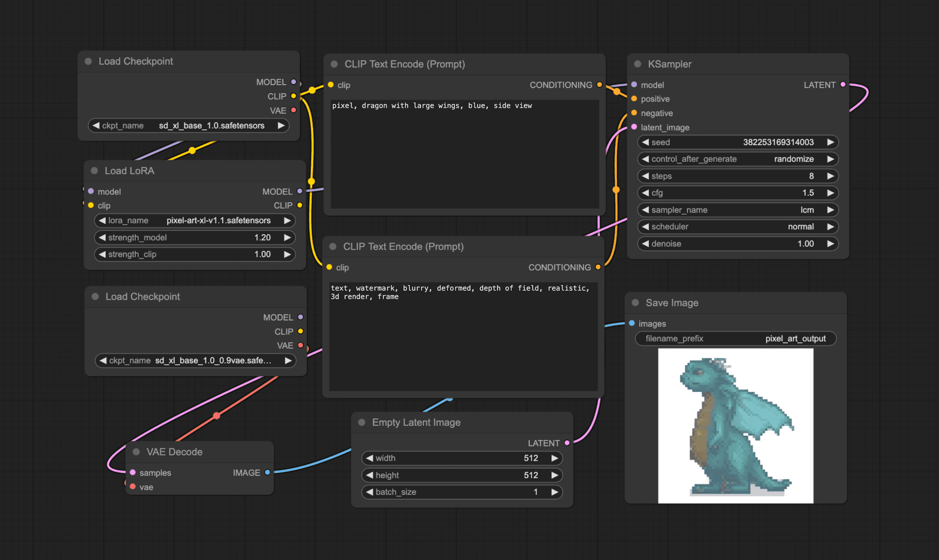Open the scheduler dropdown set to normal
This screenshot has width=939, height=560.
click(x=738, y=227)
